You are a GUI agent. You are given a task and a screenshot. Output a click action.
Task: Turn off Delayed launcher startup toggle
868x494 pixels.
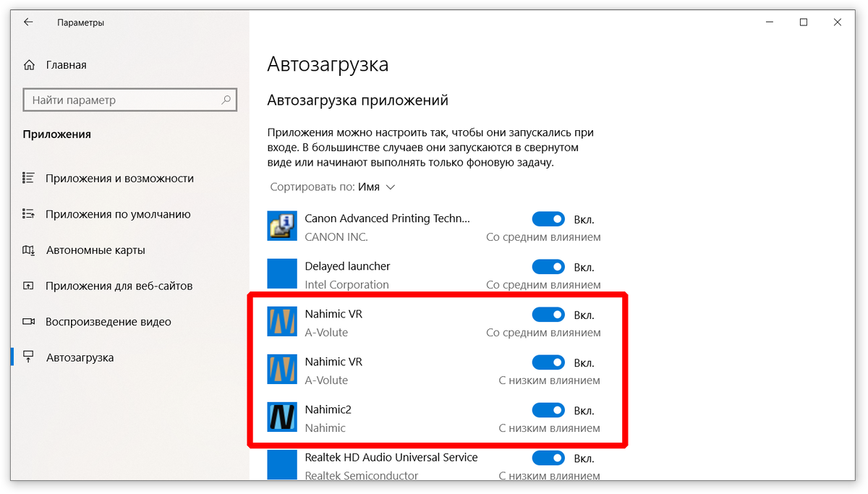548,267
